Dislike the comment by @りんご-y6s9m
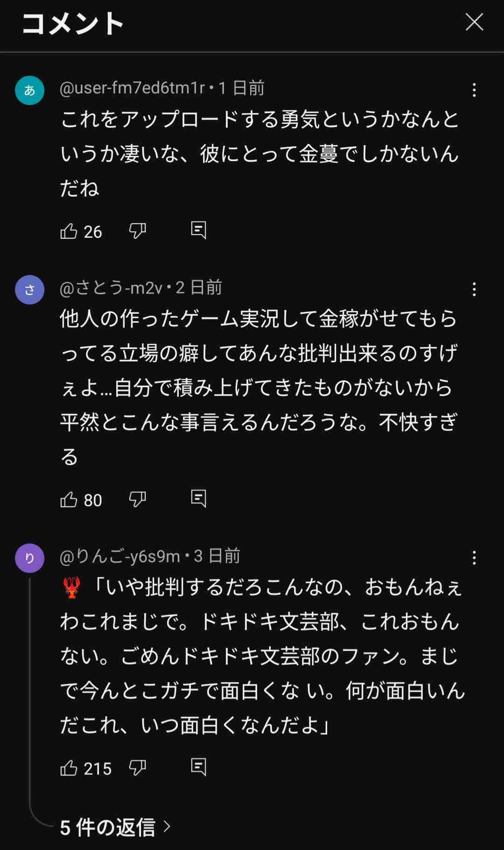Screen dimensions: 504x850 pyautogui.click(x=137, y=768)
